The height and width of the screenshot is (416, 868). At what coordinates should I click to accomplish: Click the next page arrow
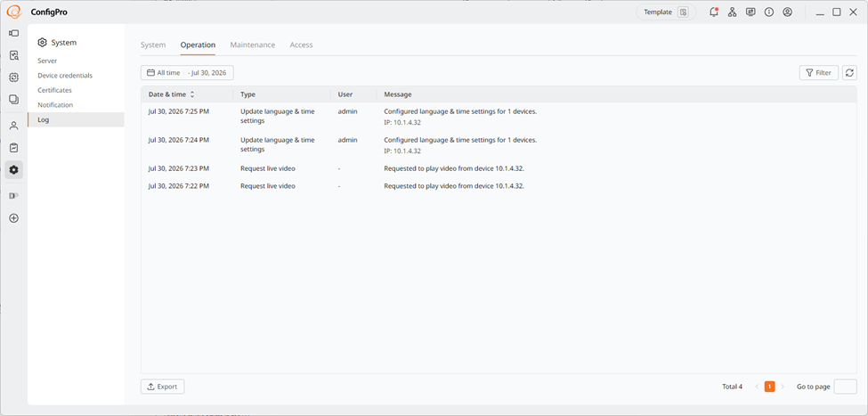point(783,387)
